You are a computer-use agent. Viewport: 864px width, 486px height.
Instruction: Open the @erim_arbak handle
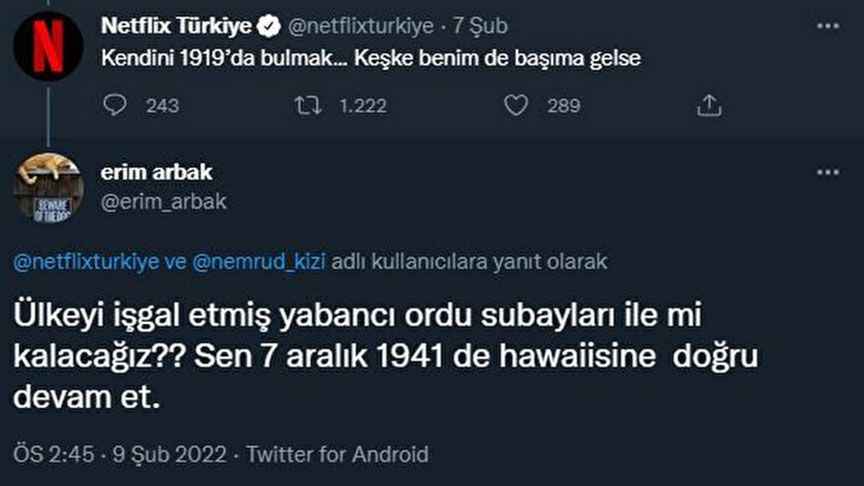pos(164,201)
